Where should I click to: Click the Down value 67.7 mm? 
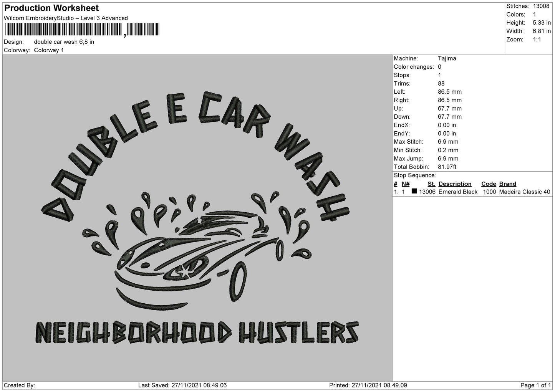450,117
